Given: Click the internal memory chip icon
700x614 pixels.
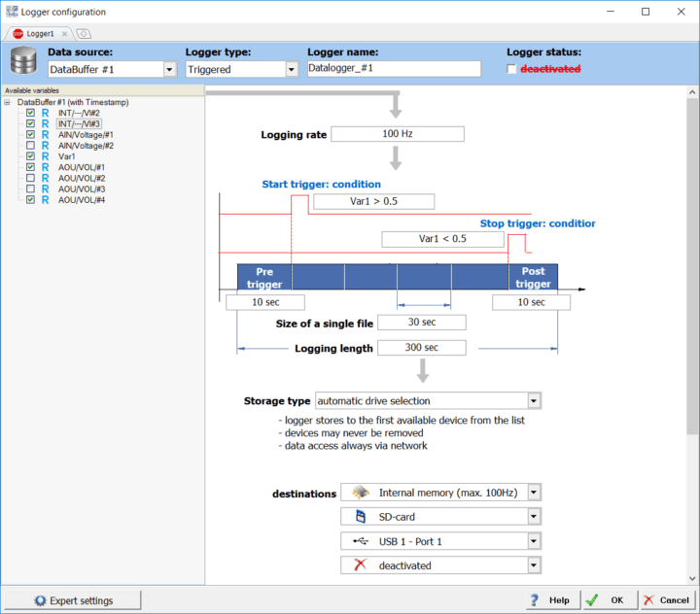Looking at the screenshot, I should tap(361, 493).
